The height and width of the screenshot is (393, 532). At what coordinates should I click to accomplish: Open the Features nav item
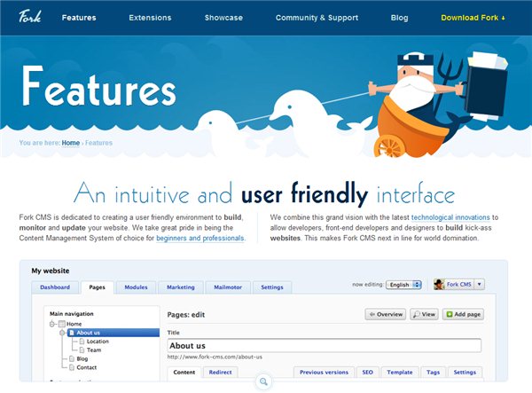[x=79, y=18]
